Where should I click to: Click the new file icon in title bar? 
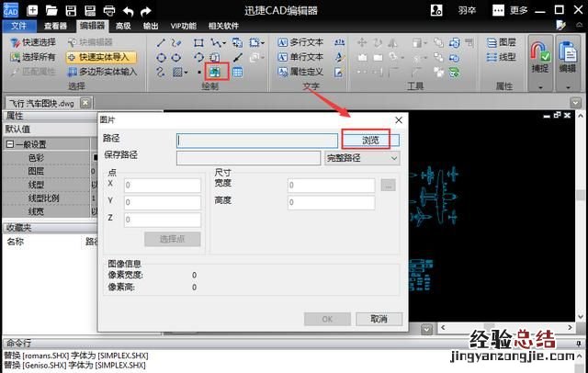point(33,10)
